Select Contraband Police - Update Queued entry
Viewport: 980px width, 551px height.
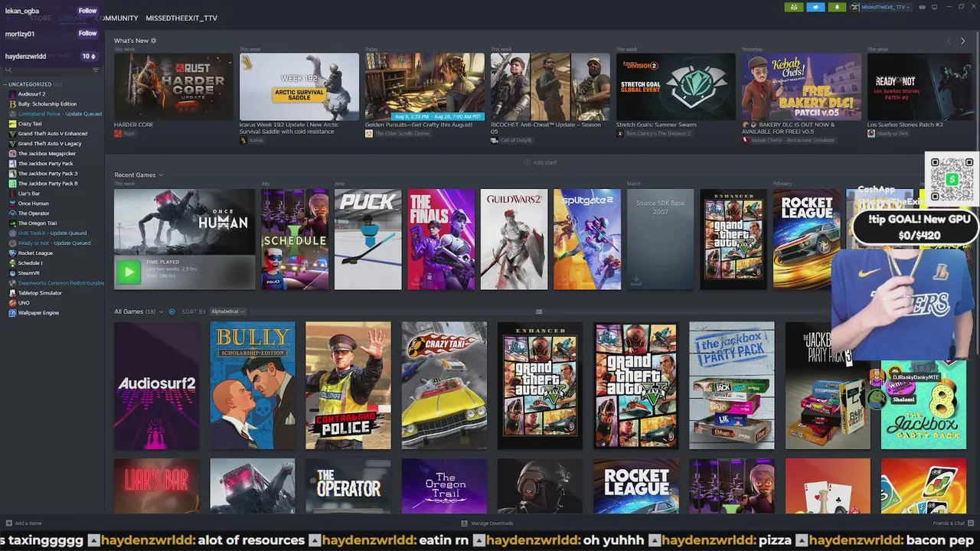(60, 114)
